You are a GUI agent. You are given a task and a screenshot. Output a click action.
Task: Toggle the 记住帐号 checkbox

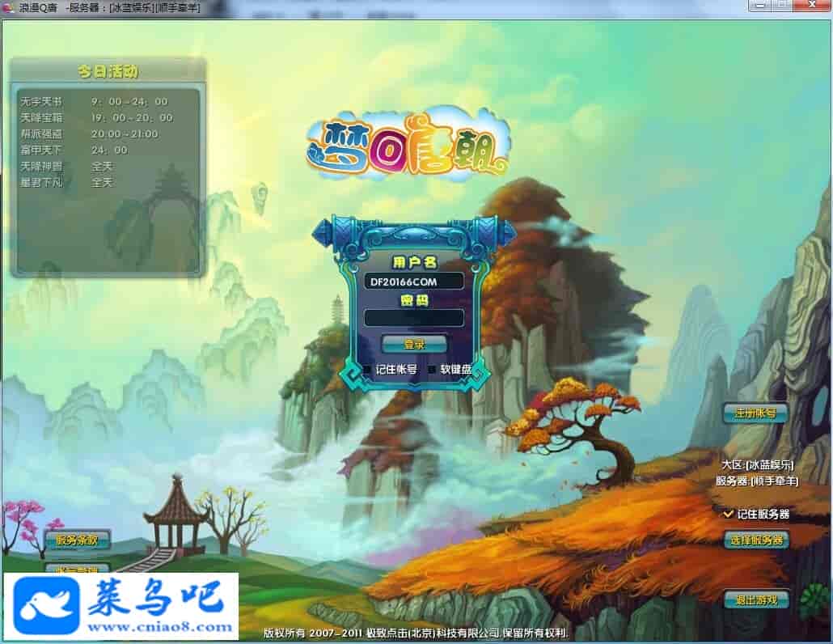click(368, 369)
